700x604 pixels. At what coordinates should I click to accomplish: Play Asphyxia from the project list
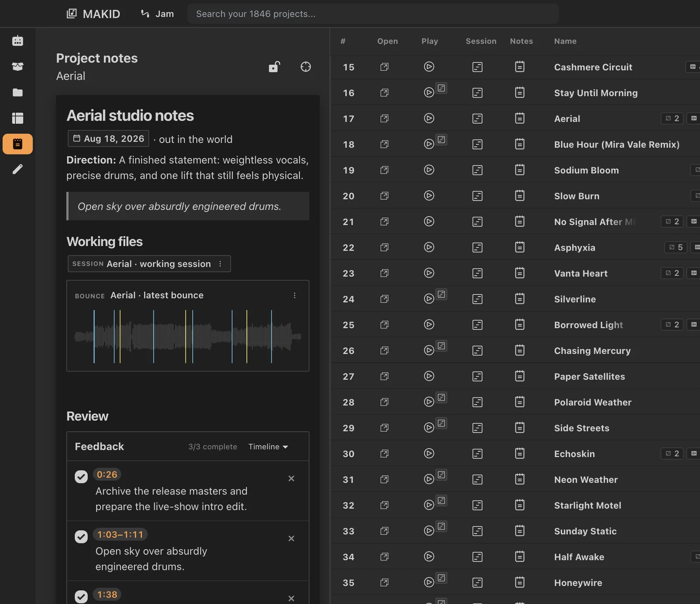point(429,247)
